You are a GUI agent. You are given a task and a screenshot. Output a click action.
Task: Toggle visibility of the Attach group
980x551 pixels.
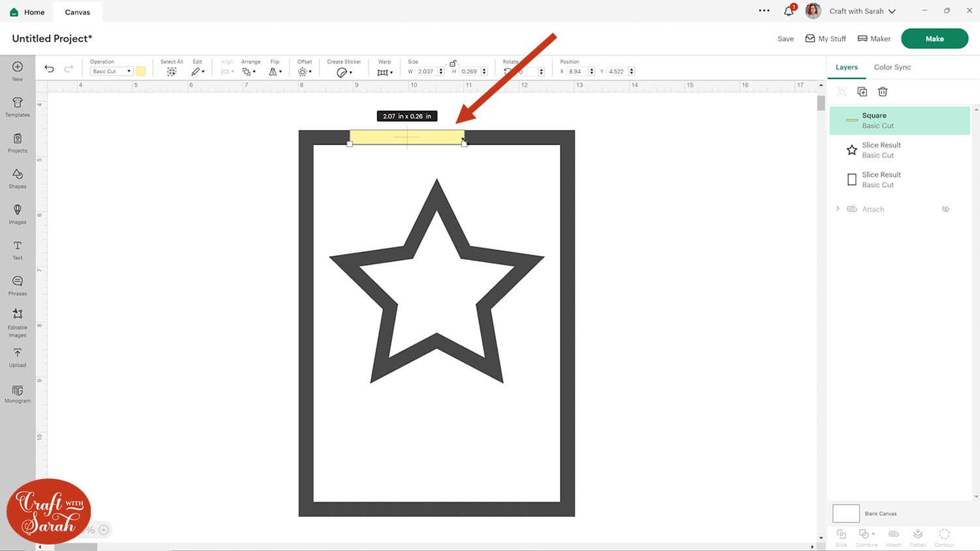(x=945, y=210)
